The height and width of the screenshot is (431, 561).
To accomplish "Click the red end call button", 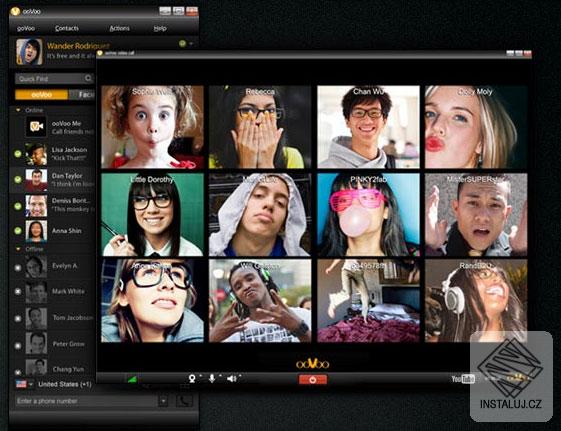I will (x=313, y=379).
